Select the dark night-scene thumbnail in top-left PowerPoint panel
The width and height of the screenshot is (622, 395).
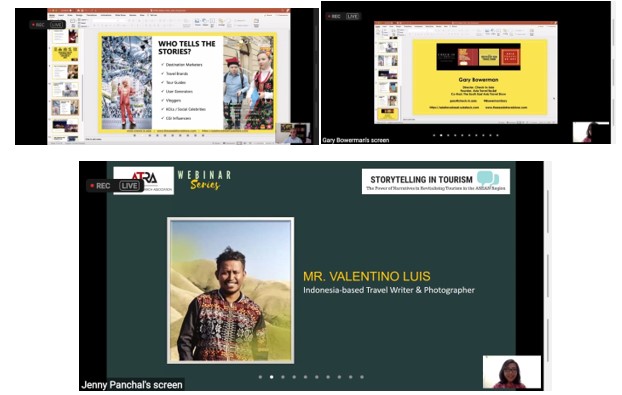pos(65,125)
